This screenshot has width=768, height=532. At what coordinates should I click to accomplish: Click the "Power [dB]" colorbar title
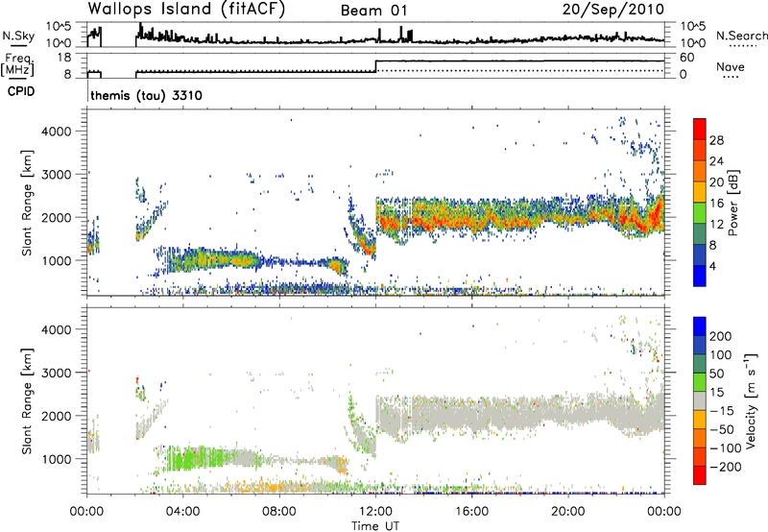pos(733,203)
